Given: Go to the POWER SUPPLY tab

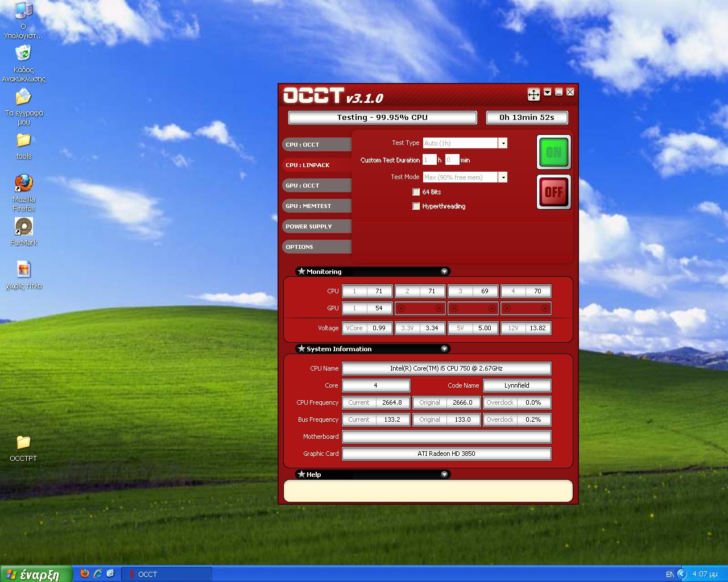Looking at the screenshot, I should 317,226.
